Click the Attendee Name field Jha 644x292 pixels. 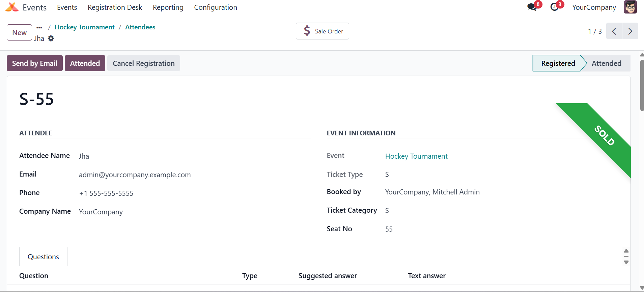tap(84, 156)
